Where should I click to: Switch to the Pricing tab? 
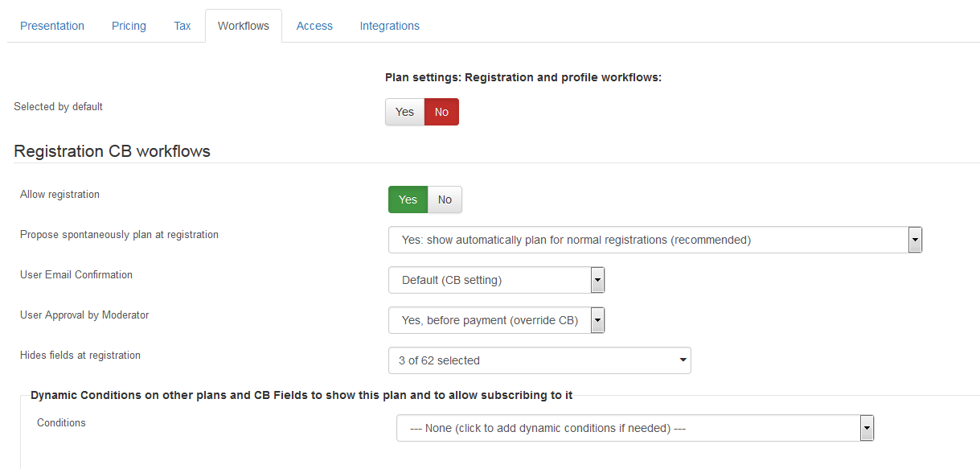pos(129,26)
